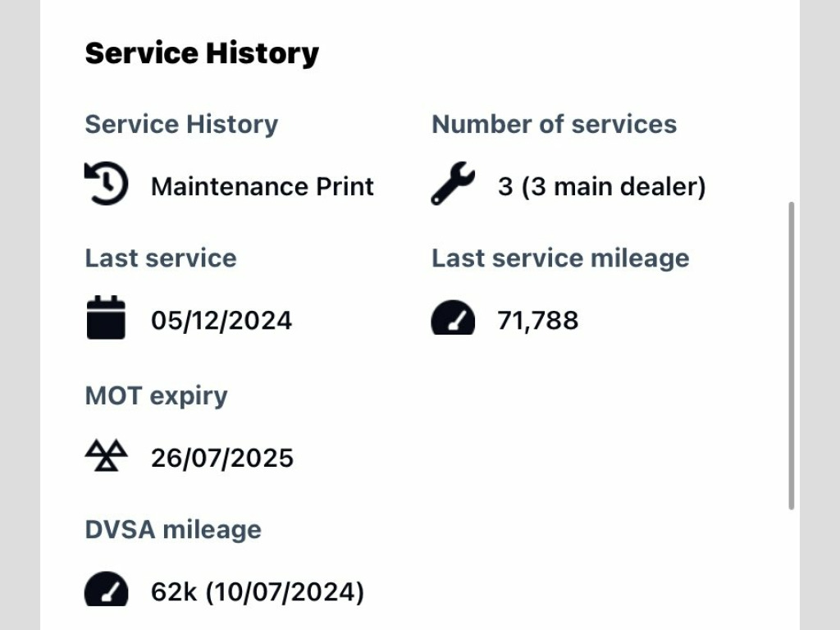Click the calendar icon beside last service date

(x=106, y=317)
